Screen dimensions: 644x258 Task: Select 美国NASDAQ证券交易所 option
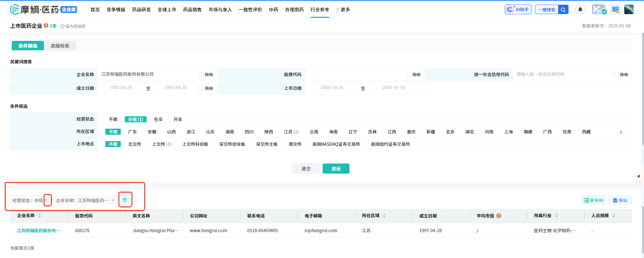(336, 144)
